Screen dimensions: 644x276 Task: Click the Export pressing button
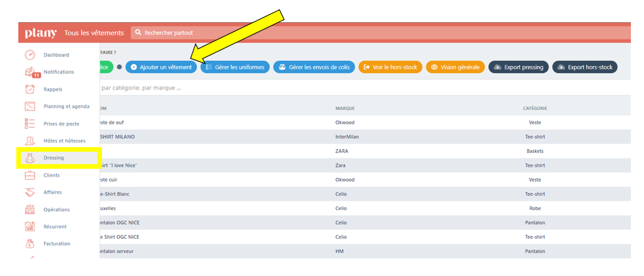[x=518, y=67]
